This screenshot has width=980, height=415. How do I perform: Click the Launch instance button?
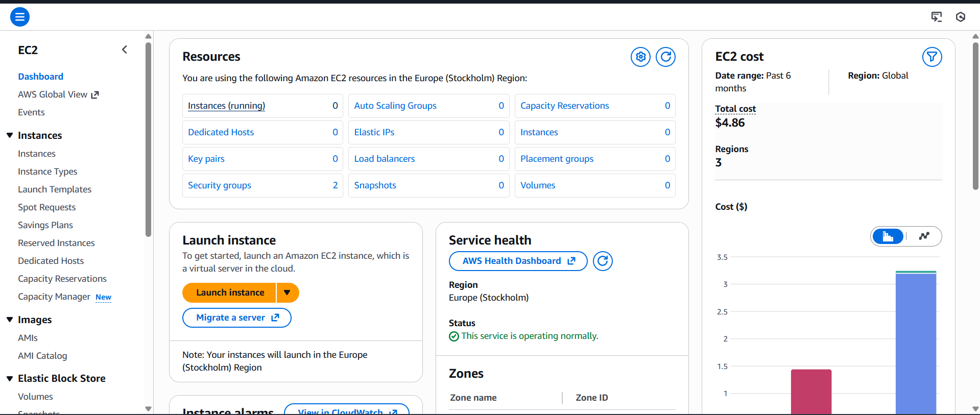tap(229, 292)
